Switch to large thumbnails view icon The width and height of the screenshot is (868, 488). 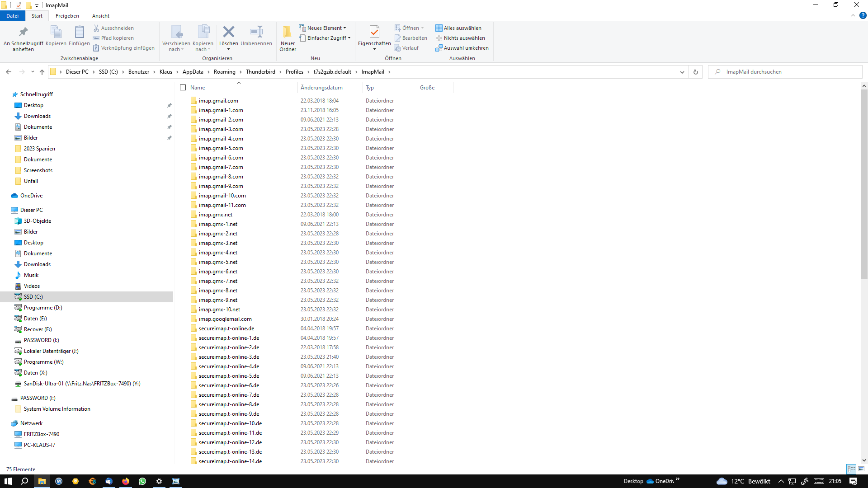pyautogui.click(x=861, y=469)
